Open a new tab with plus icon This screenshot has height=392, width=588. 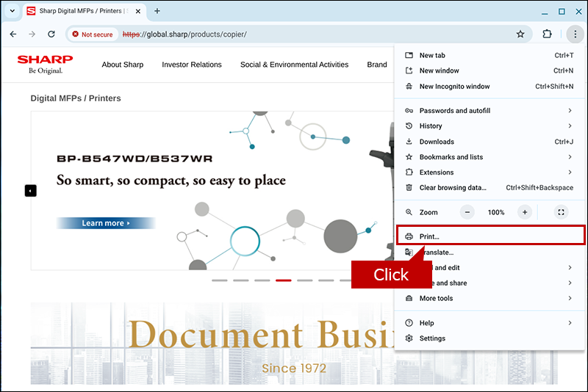157,11
